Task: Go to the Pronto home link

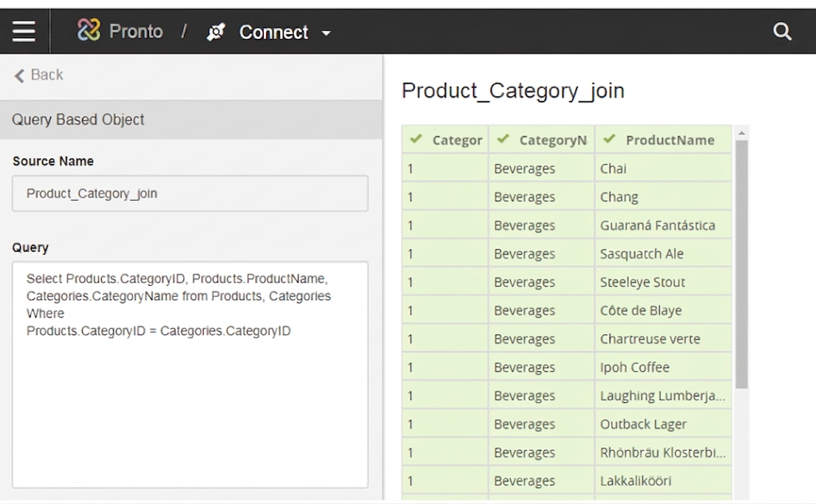Action: pos(135,32)
